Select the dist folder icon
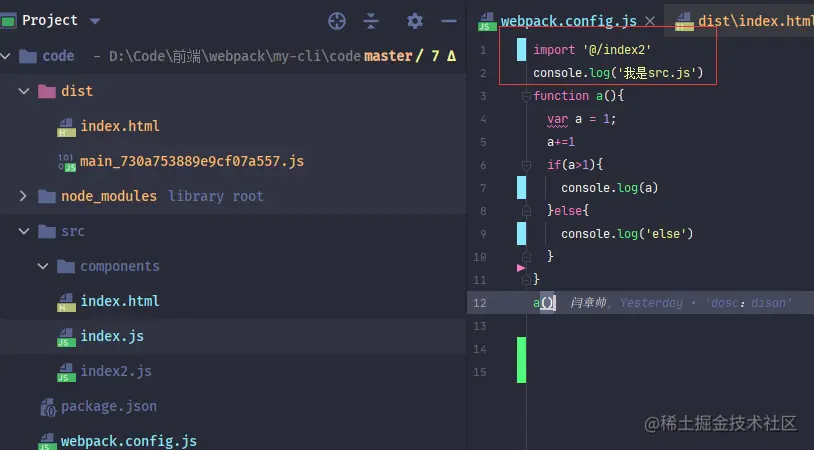 [47, 92]
